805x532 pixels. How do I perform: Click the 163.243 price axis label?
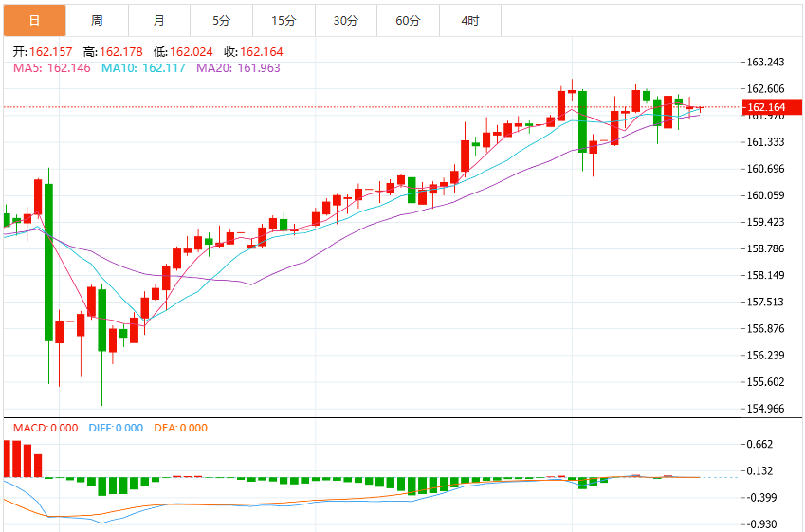point(765,63)
